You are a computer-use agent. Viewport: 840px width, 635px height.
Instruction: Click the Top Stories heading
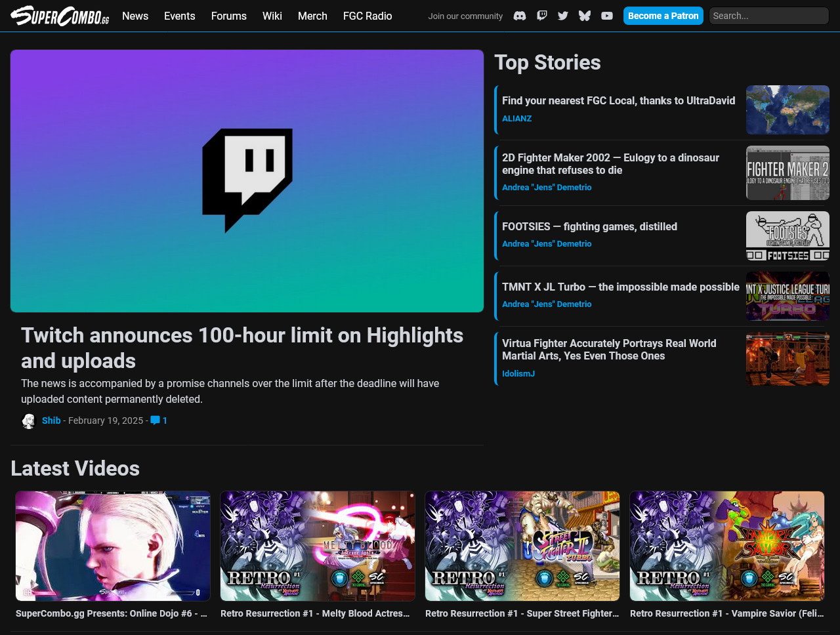pyautogui.click(x=547, y=62)
